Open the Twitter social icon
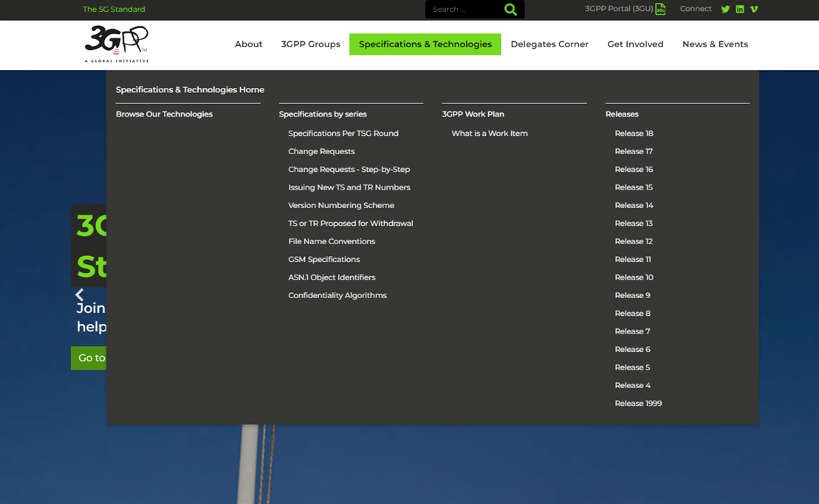This screenshot has height=504, width=819. (725, 9)
